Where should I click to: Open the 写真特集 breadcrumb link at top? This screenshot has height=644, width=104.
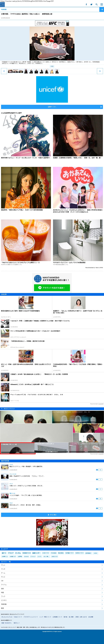4,10
